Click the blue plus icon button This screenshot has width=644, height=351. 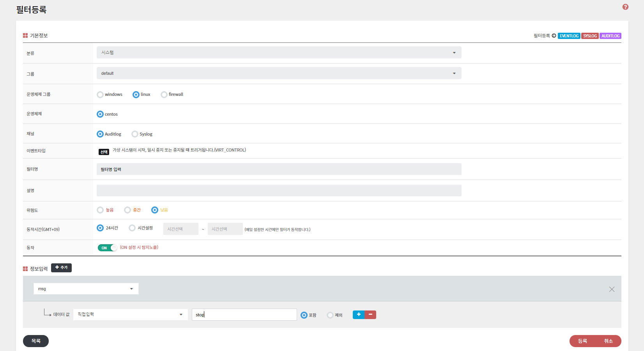pos(359,315)
